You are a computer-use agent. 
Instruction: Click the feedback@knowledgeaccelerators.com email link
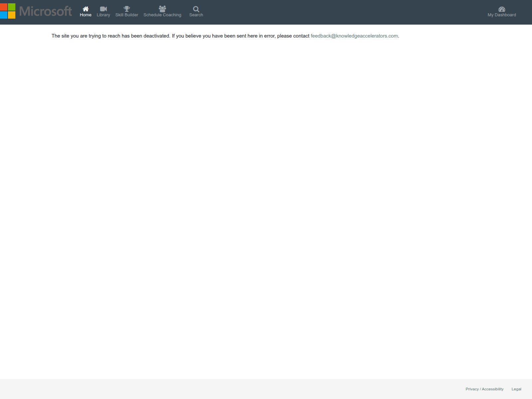click(354, 36)
